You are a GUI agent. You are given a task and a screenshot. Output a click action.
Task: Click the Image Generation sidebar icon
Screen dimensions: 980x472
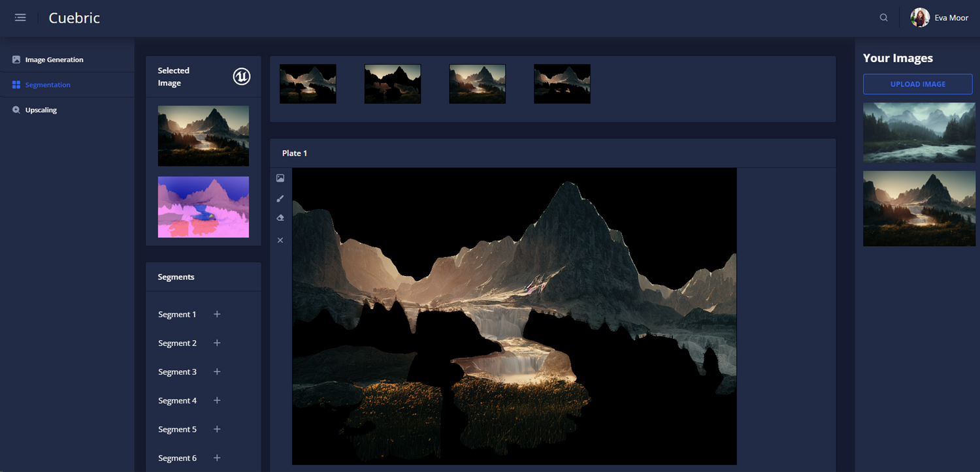[16, 59]
